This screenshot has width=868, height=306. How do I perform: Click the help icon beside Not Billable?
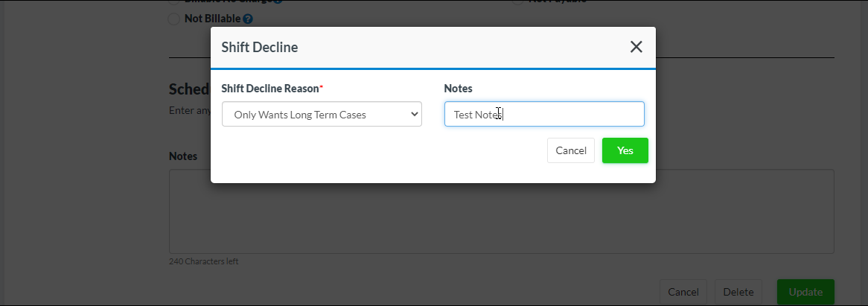pos(248,19)
